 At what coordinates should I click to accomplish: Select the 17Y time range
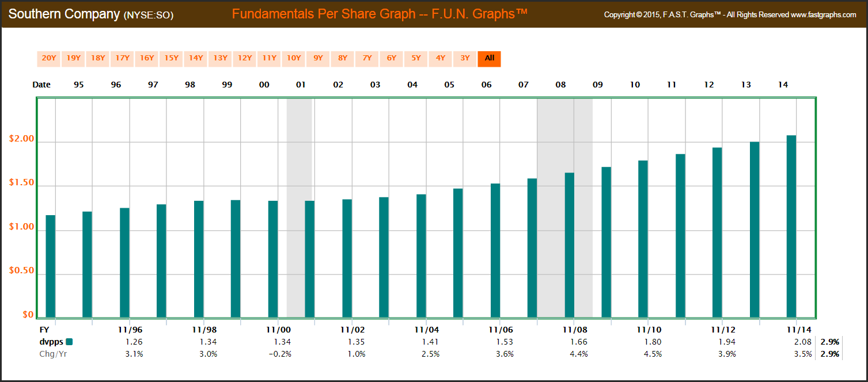click(122, 58)
